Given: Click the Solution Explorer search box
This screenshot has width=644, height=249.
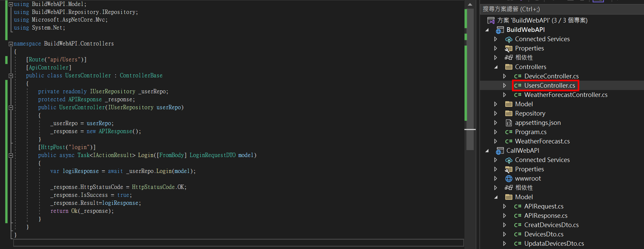Looking at the screenshot, I should 562,9.
